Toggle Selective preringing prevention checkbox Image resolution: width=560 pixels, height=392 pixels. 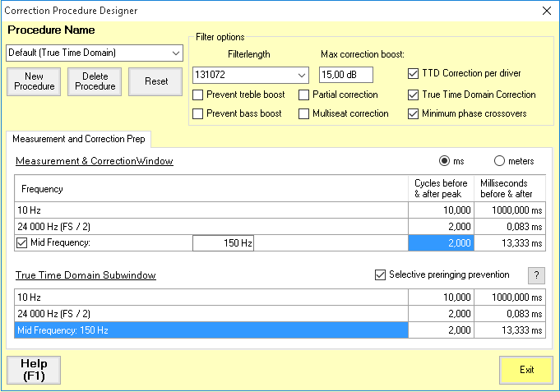pyautogui.click(x=380, y=274)
